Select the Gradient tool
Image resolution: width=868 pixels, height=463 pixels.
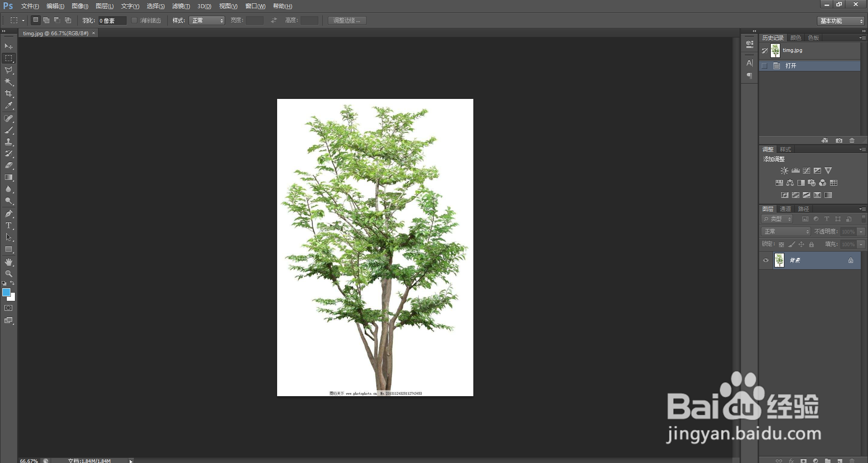(x=9, y=178)
